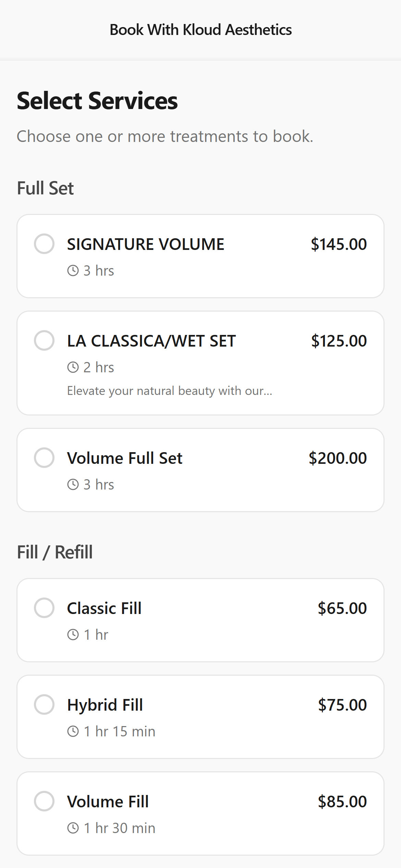Click the Volume Full Set service name
Screen dimensions: 401x868
tap(125, 458)
